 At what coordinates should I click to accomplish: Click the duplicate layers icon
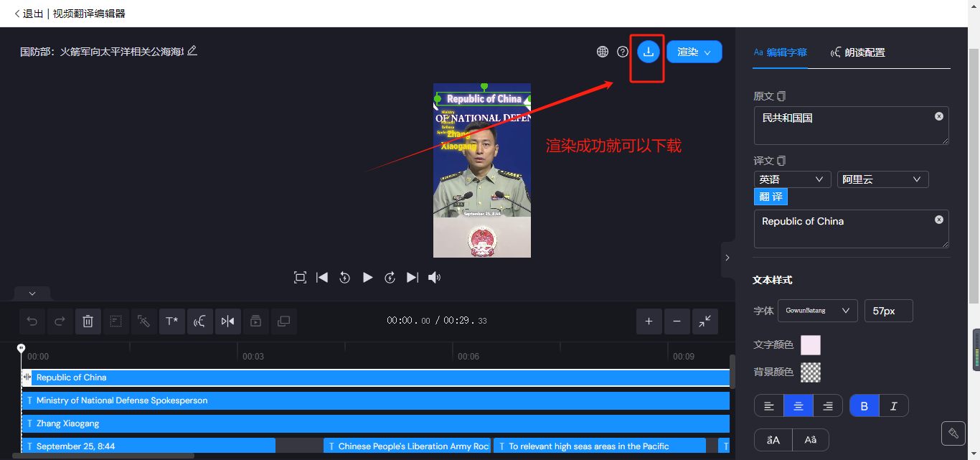click(x=284, y=321)
